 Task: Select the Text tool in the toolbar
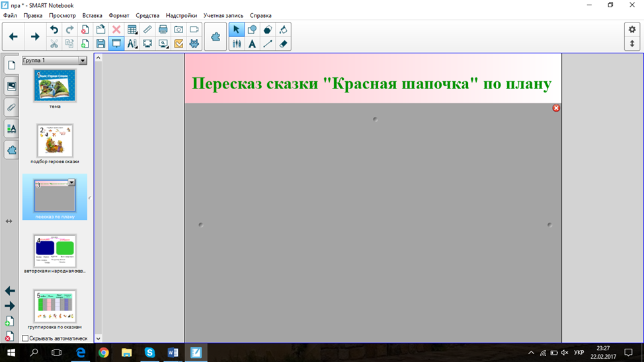tap(252, 44)
